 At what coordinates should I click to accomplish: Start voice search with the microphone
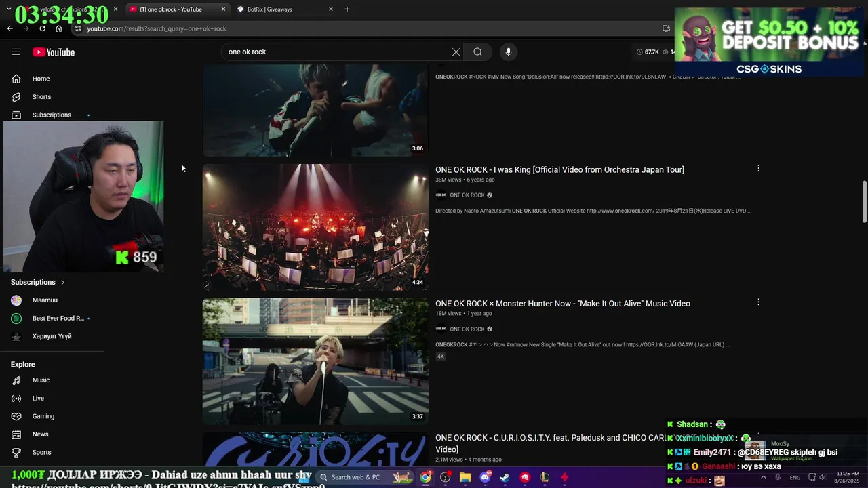click(508, 52)
